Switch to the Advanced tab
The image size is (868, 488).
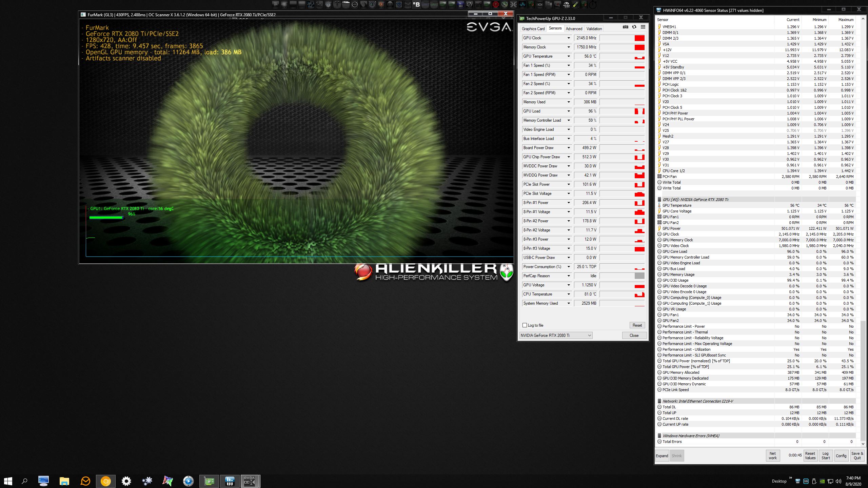pos(574,29)
